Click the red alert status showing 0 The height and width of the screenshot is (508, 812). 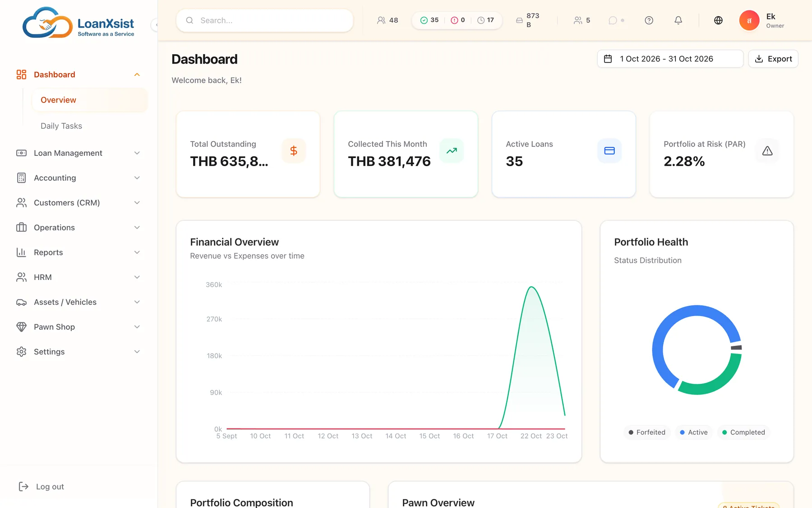click(x=458, y=20)
